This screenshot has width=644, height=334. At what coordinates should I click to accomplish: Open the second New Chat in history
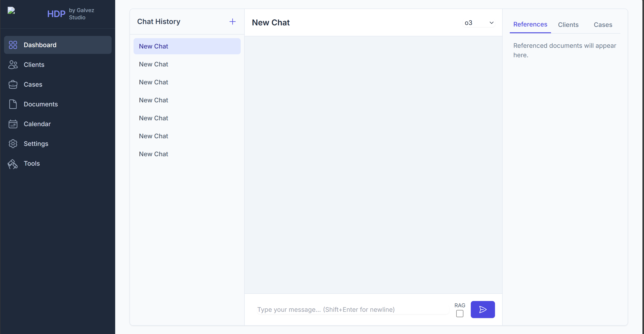[153, 64]
